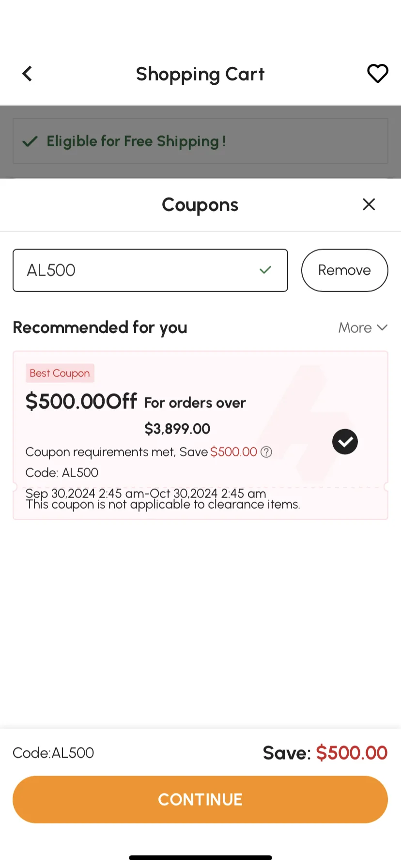The image size is (401, 868).
Task: Click the clearance items restriction note
Action: pyautogui.click(x=163, y=505)
